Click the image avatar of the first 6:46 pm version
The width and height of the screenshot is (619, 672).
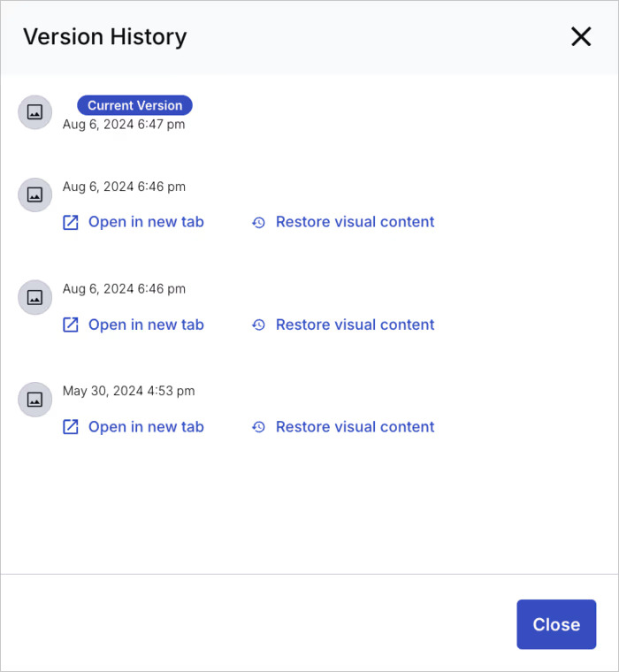point(35,195)
